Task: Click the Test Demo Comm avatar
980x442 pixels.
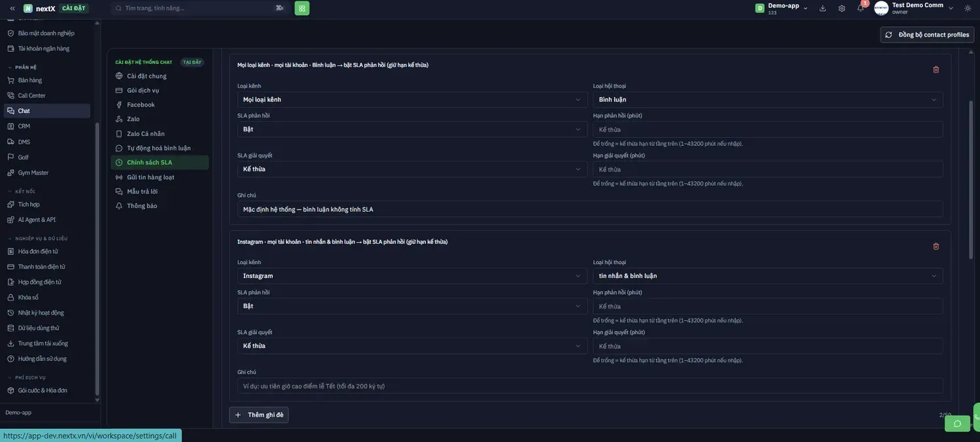Action: 881,8
